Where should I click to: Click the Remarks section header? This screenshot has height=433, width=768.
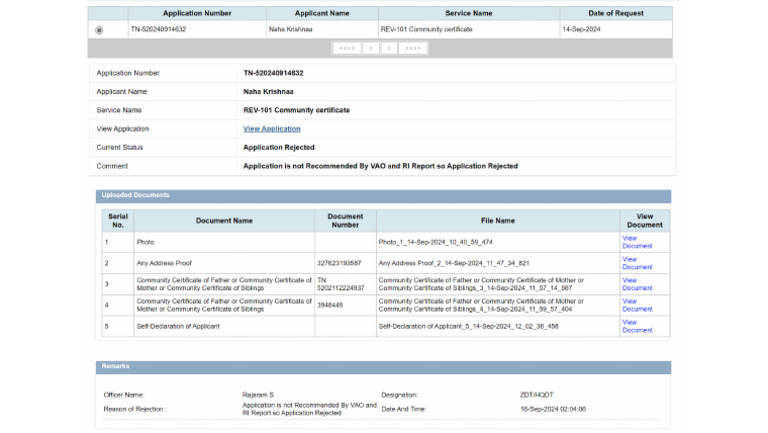click(x=383, y=367)
